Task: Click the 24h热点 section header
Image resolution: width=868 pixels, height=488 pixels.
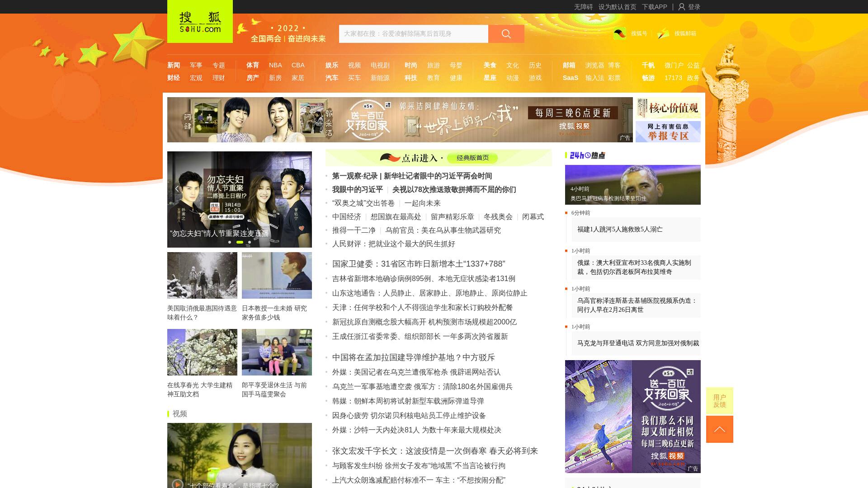Action: [587, 155]
